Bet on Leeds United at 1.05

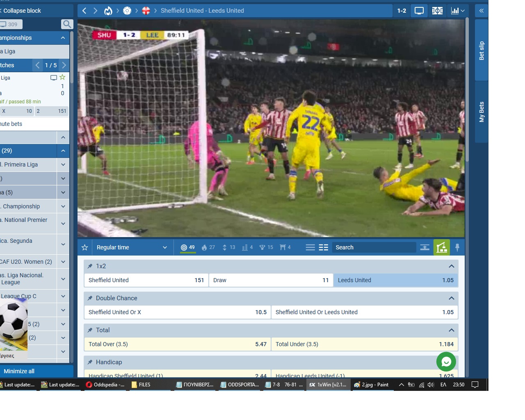[x=395, y=280]
